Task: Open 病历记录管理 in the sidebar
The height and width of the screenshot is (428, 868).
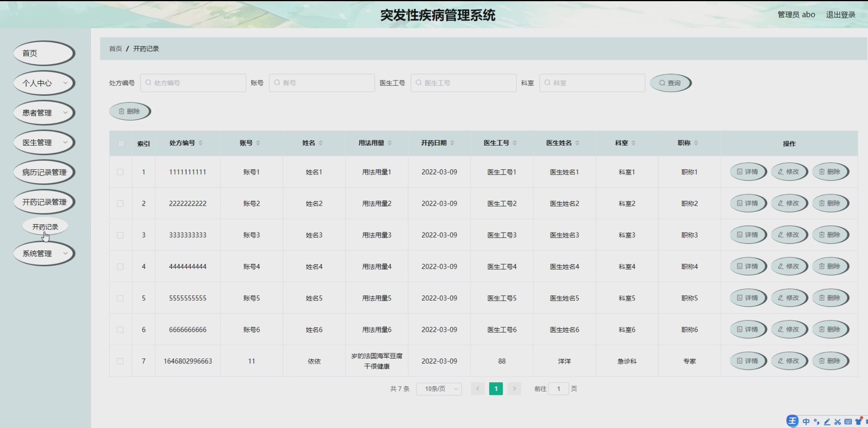Action: pos(44,172)
